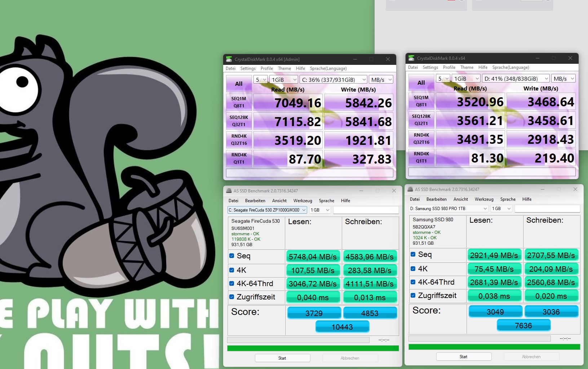Uncheck 4K test in Seagate AS SSD window
The image size is (588, 369).
pyautogui.click(x=232, y=270)
